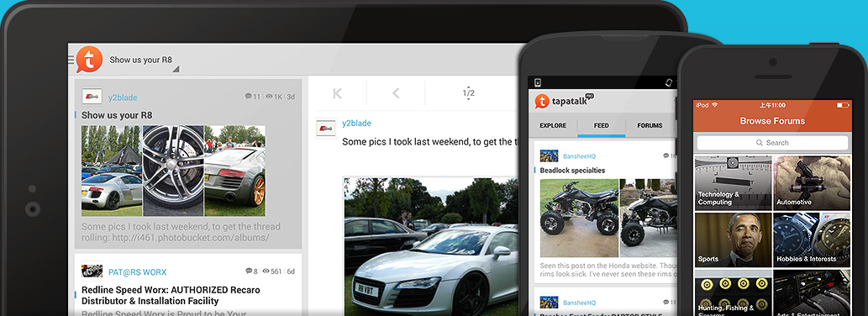This screenshot has width=868, height=316.
Task: Select the Hobbies & Interests category
Action: pyautogui.click(x=812, y=240)
